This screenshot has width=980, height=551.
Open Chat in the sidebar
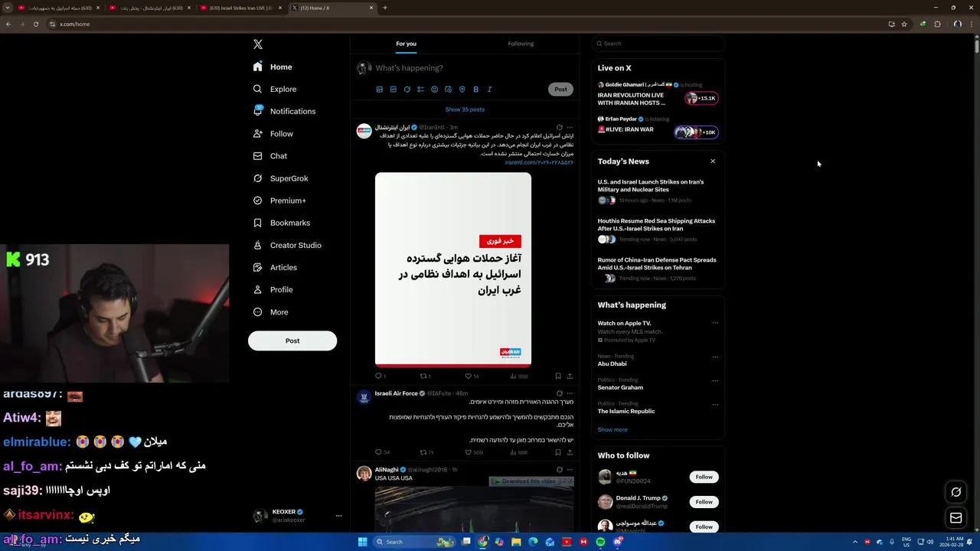[270, 155]
